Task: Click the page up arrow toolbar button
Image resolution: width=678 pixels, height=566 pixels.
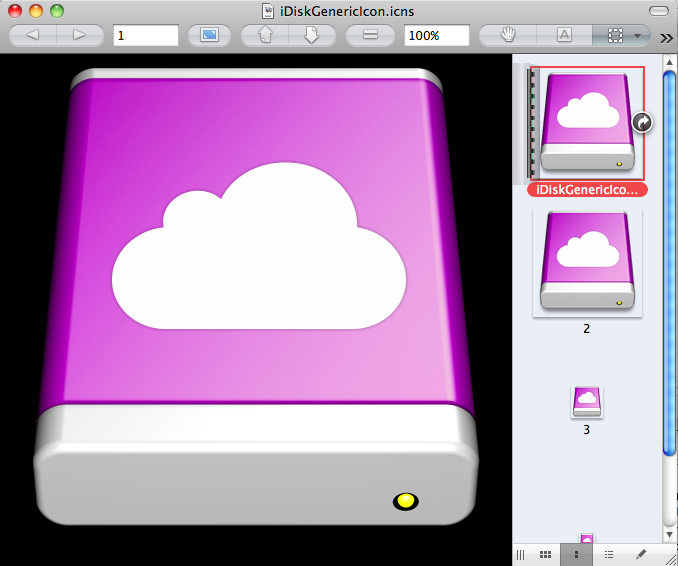Action: tap(265, 35)
